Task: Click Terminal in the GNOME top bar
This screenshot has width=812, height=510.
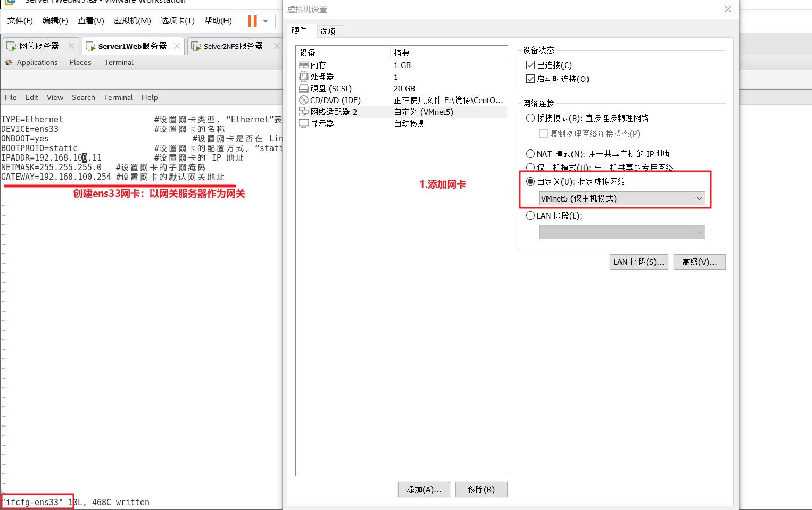Action: [x=119, y=62]
